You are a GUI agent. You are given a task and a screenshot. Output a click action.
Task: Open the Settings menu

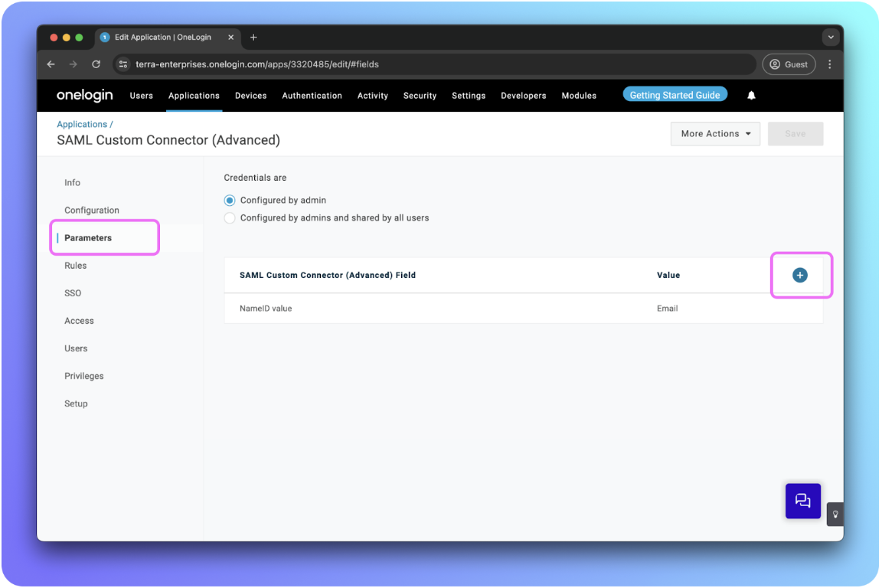[x=469, y=96]
